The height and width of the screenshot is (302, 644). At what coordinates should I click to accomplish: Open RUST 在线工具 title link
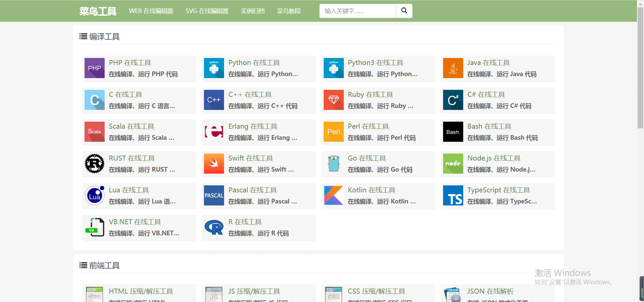click(132, 158)
